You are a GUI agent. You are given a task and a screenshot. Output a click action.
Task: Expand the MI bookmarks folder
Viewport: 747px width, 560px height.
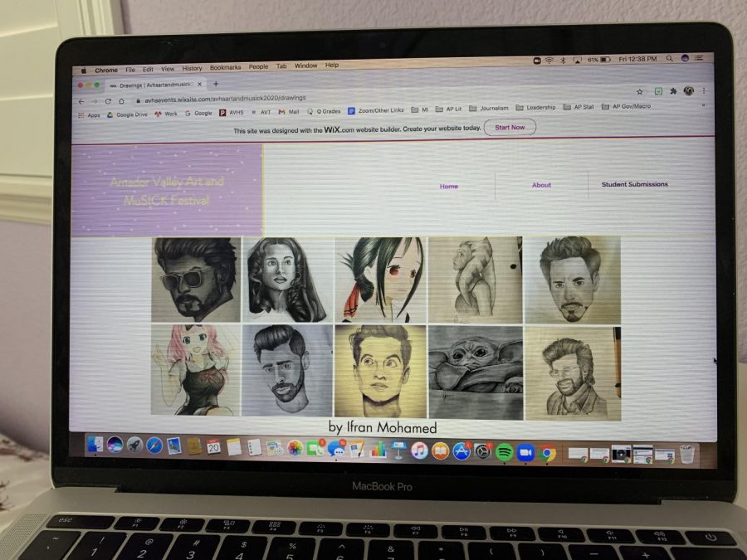point(420,110)
